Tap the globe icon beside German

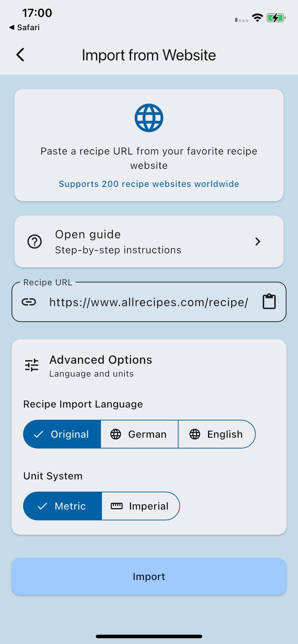116,434
